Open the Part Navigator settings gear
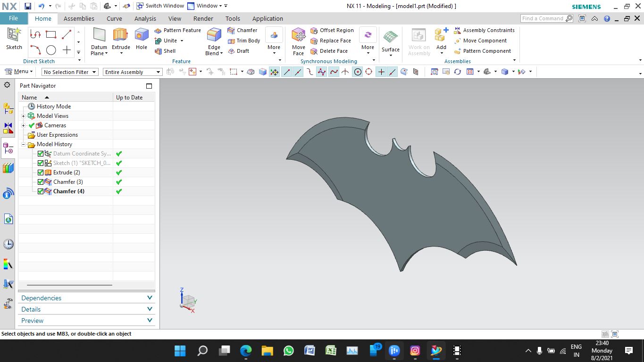The width and height of the screenshot is (644, 362). pos(7,85)
